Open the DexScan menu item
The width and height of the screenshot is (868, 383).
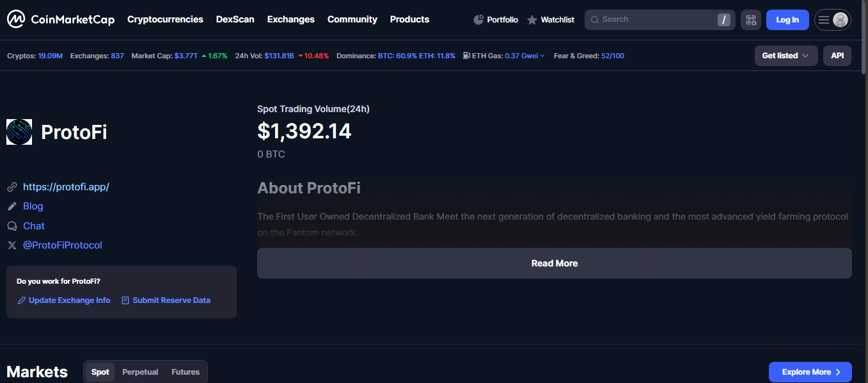click(x=235, y=19)
